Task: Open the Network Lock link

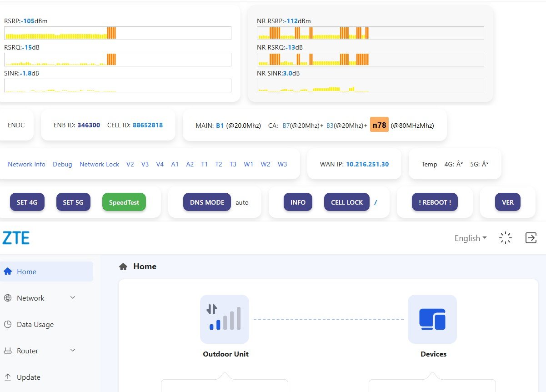Action: tap(99, 164)
